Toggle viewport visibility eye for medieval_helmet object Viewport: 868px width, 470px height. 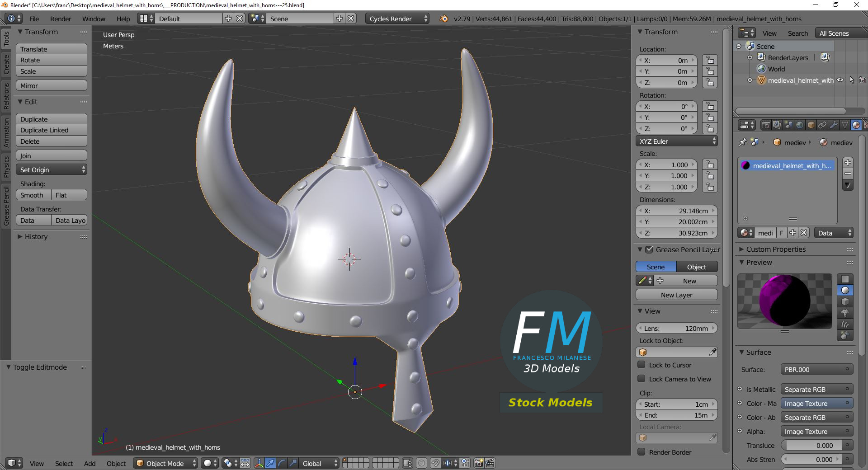(840, 80)
